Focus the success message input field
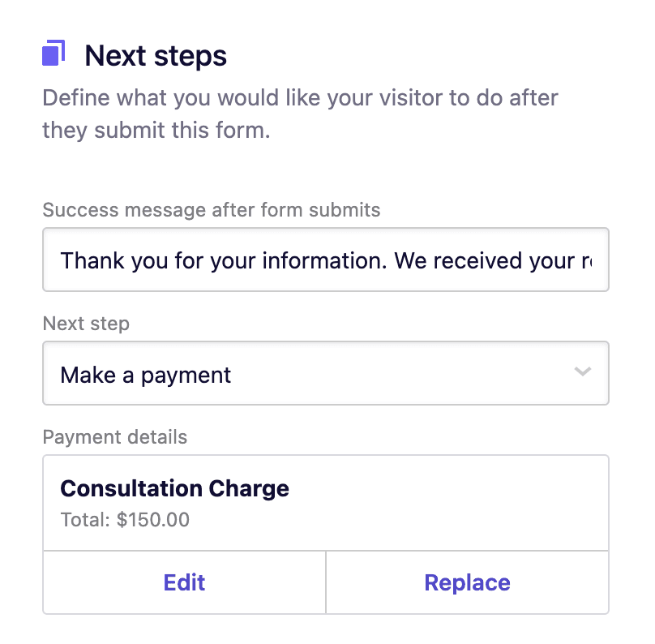Viewport: 655px width, 644px height. coord(326,260)
